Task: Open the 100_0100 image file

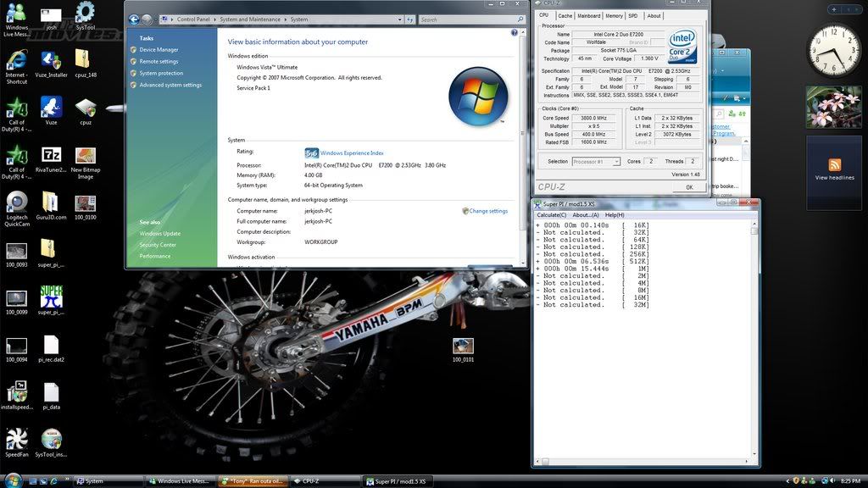Action: coord(86,207)
